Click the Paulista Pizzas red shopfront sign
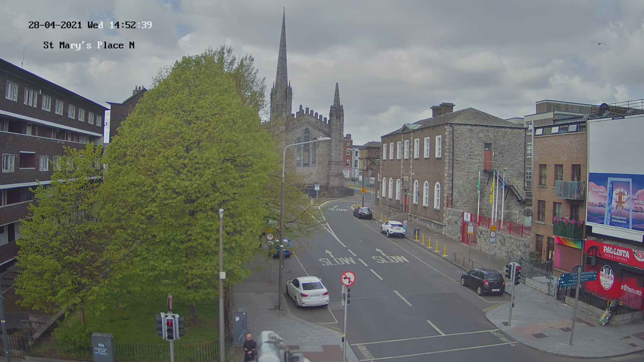Viewport: 644px width, 362px height. [616, 252]
